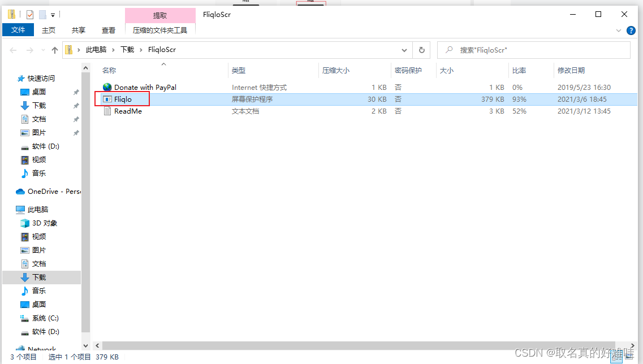The image size is (643, 364).
Task: Select the ReadMe text document
Action: [128, 111]
